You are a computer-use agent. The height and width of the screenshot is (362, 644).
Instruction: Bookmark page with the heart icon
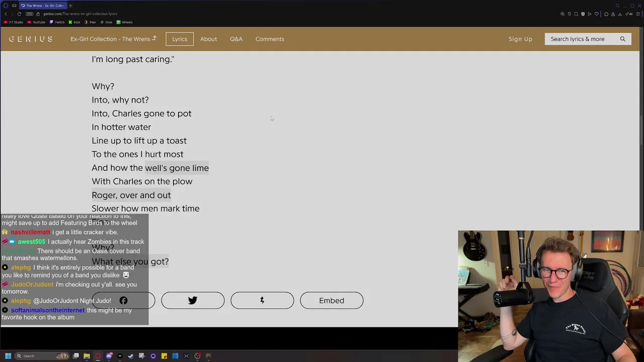(x=597, y=14)
